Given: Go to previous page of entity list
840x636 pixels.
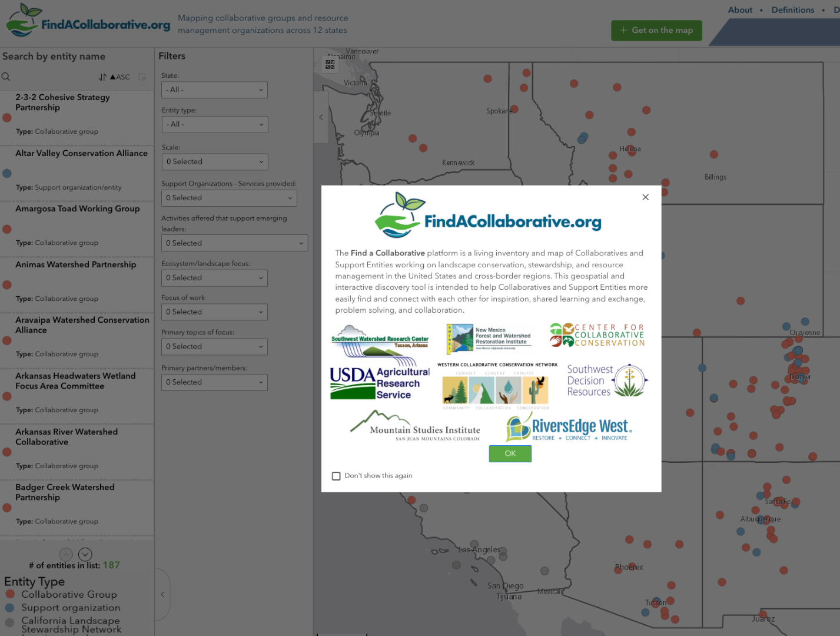Looking at the screenshot, I should coord(67,554).
